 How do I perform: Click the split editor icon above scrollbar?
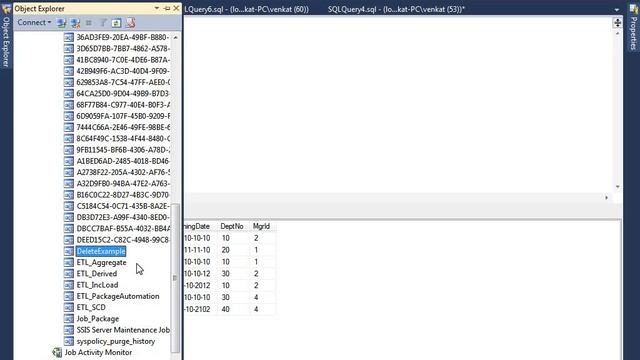[618, 23]
